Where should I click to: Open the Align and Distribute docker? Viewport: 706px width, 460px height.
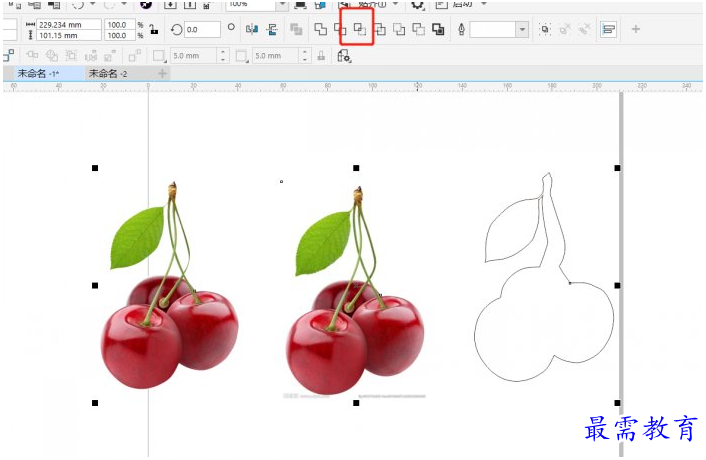[608, 29]
